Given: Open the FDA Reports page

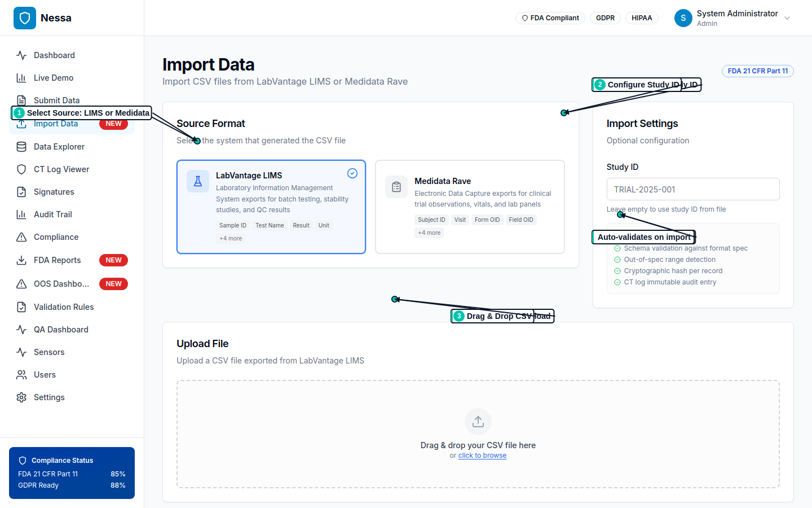Looking at the screenshot, I should (56, 260).
